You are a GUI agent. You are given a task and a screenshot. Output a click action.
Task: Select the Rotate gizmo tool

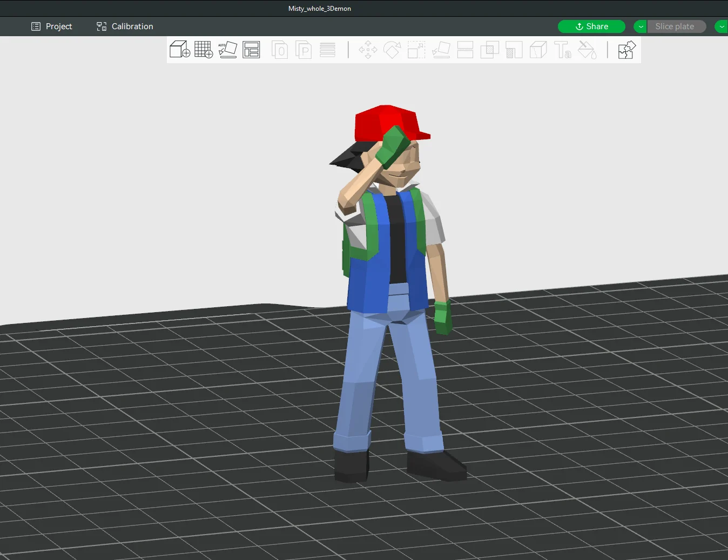[x=392, y=50]
